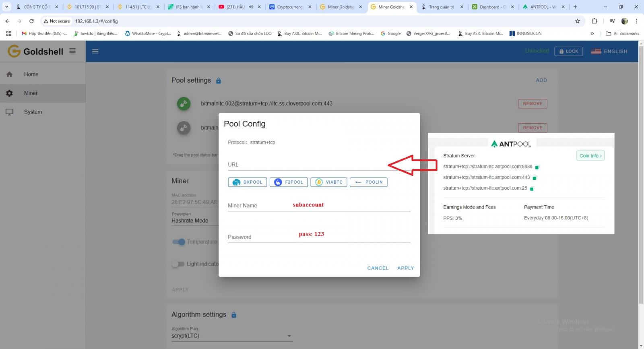Click the lock icon beside Algorithm settings

click(x=234, y=315)
